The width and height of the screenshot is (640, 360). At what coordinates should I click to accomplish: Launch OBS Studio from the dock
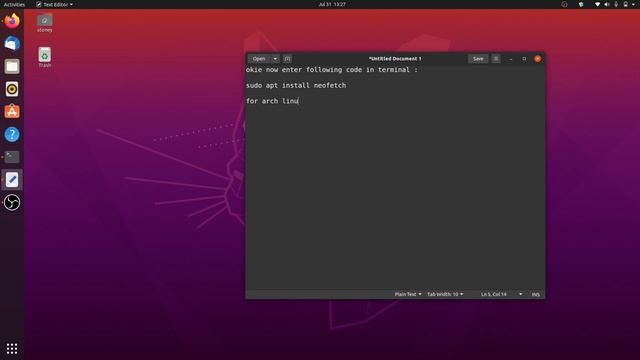(12, 202)
